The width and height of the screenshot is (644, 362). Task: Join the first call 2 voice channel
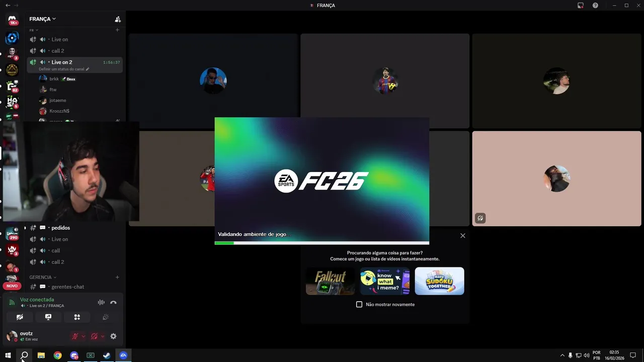coord(74,51)
